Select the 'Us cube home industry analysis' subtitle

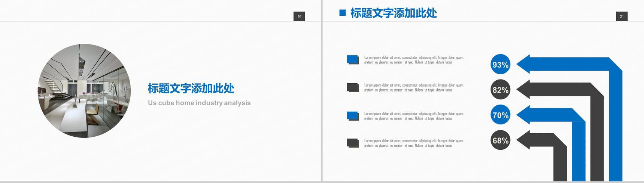click(x=199, y=103)
